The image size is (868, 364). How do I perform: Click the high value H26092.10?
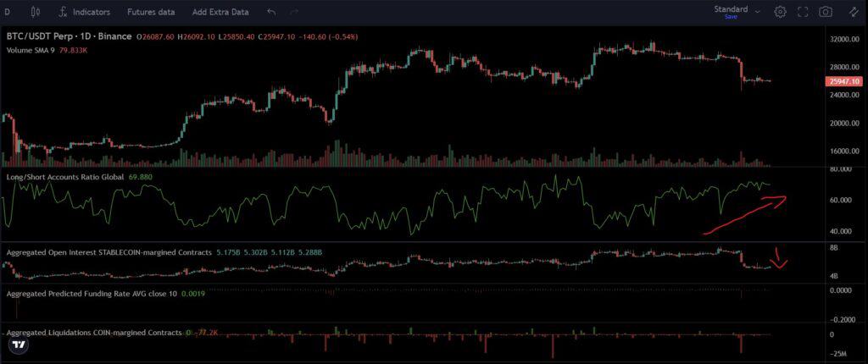click(x=197, y=36)
